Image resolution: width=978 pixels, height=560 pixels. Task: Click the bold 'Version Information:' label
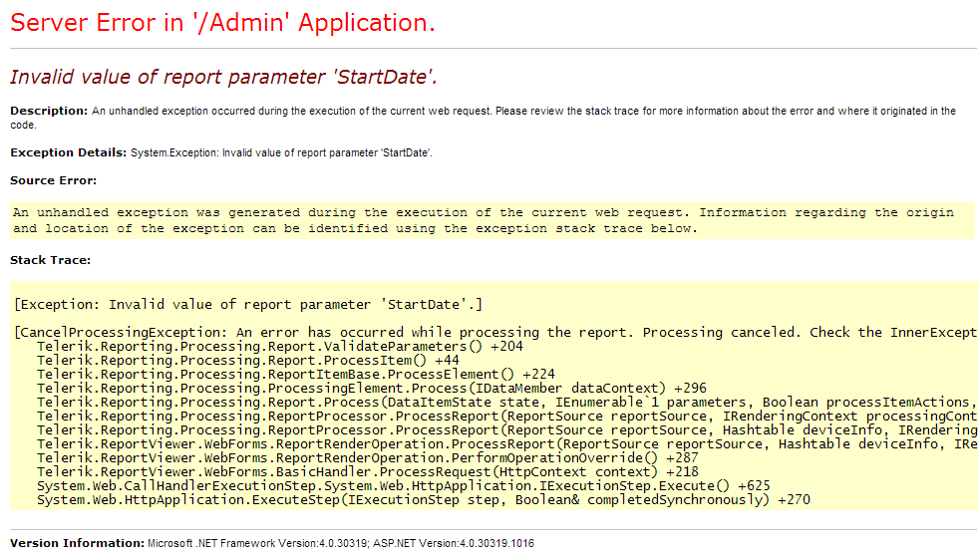77,543
